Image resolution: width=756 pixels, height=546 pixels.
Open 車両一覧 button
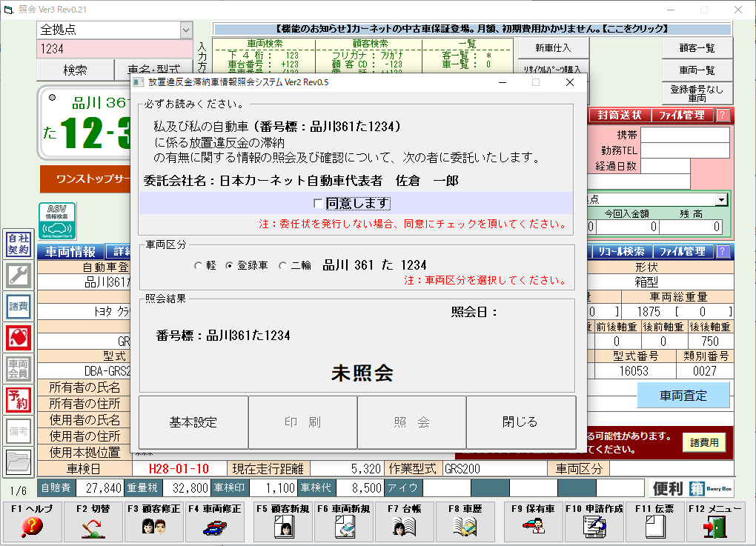(x=697, y=70)
